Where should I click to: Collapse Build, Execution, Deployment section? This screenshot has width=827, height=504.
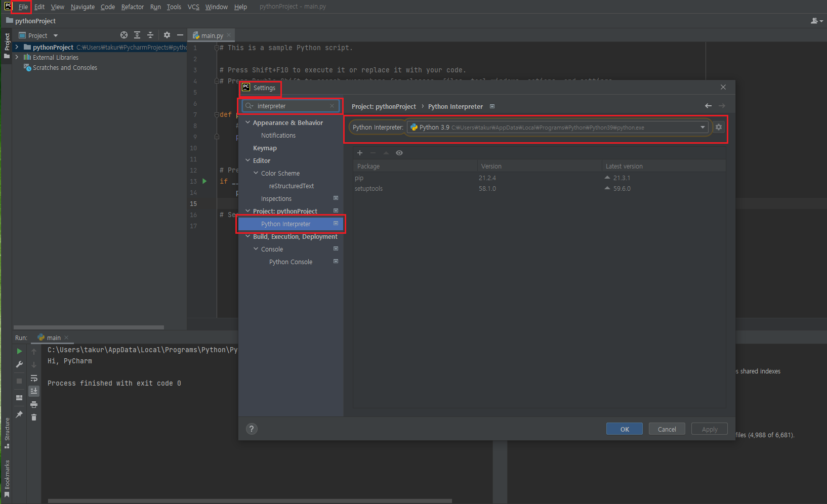pyautogui.click(x=248, y=236)
